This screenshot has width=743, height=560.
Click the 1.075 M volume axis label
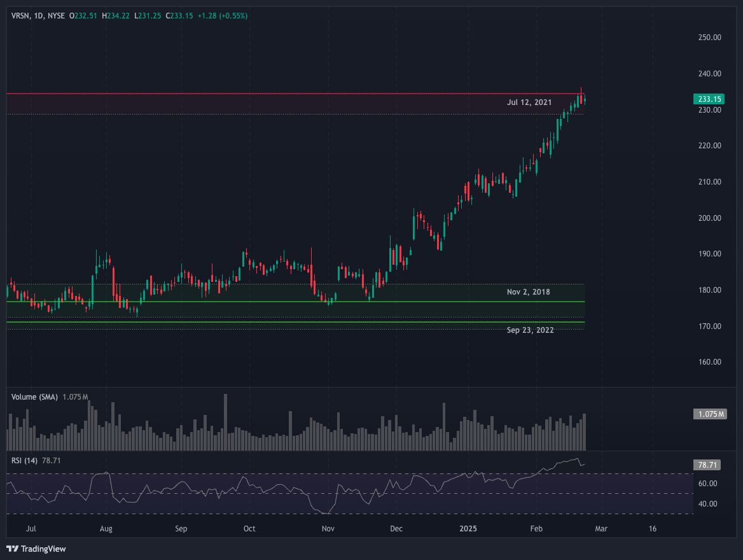(x=710, y=414)
